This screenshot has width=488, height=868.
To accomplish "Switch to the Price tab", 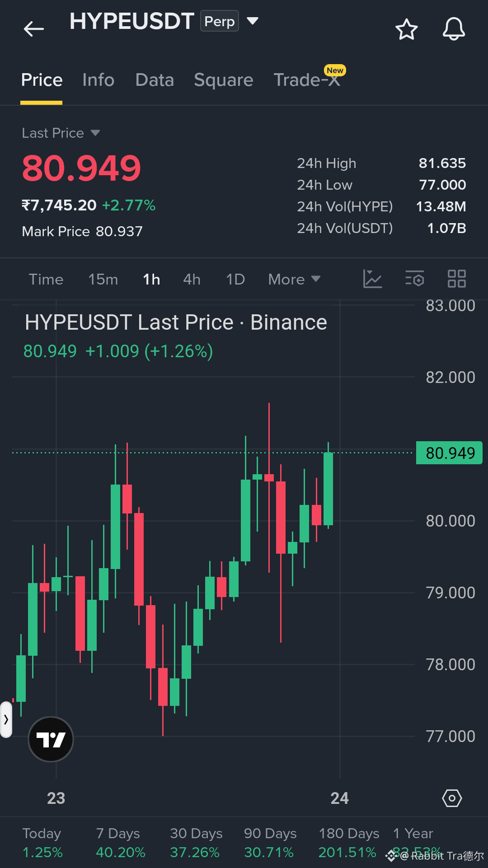I will 42,80.
